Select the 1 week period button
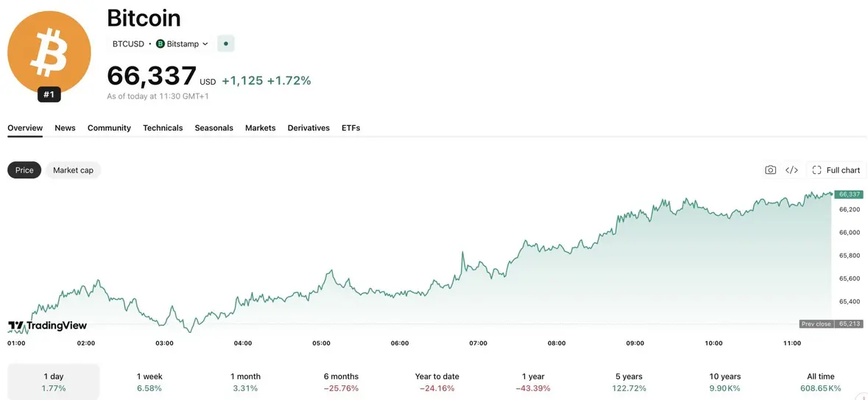Screen dimensions: 868x400 [149, 382]
